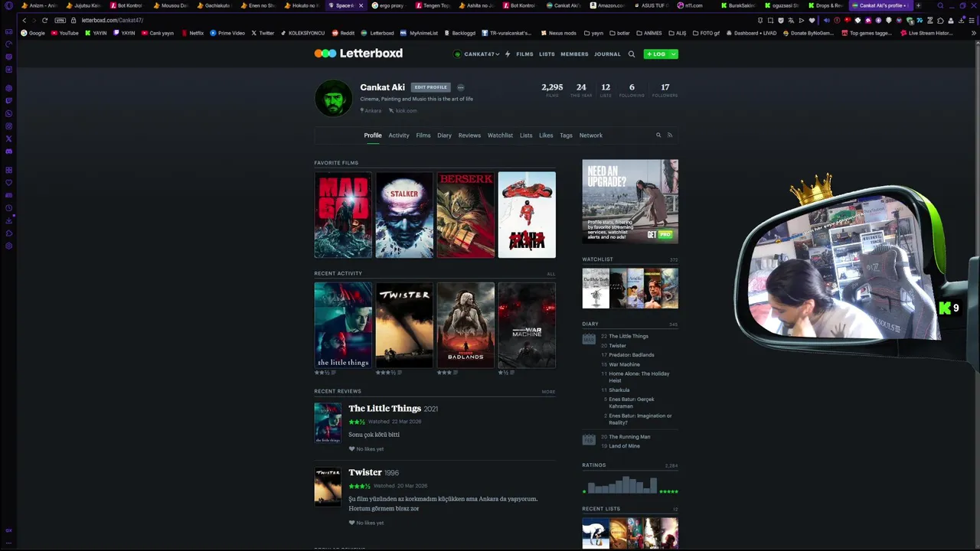Open the Backloggd bookmark
This screenshot has height=551, width=980.
(459, 33)
